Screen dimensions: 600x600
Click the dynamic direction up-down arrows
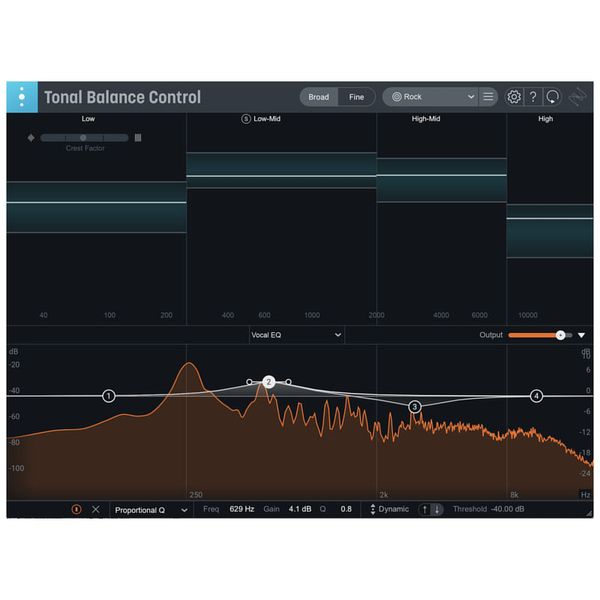(431, 509)
